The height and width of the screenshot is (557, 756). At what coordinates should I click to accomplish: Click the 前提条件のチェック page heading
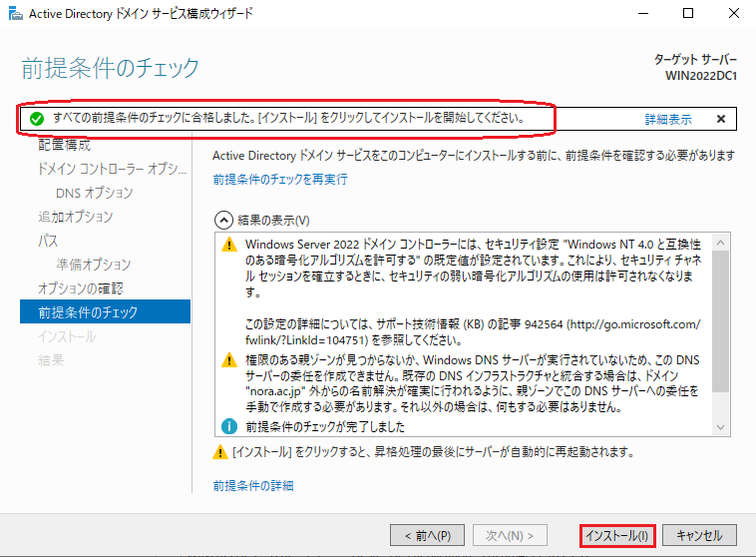coord(111,68)
